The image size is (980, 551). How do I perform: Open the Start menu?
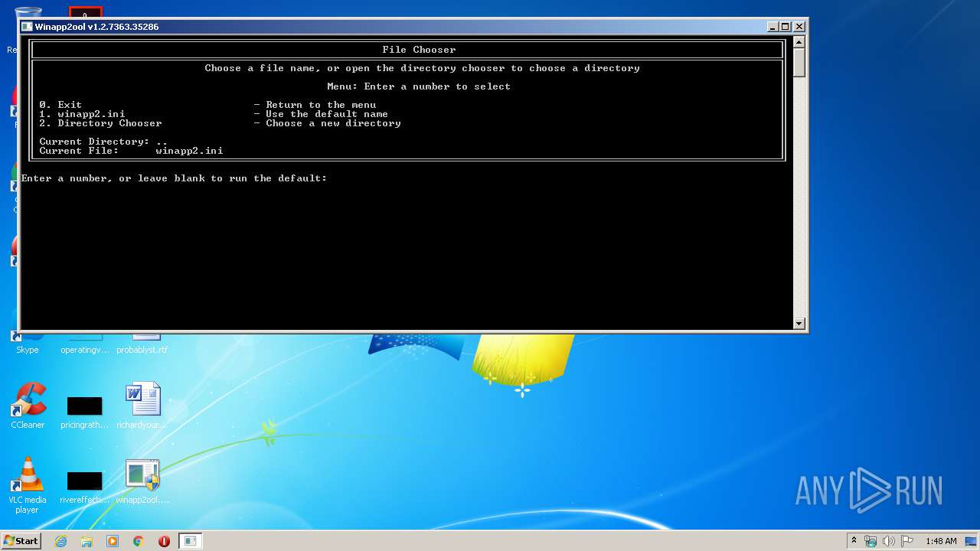pos(21,541)
